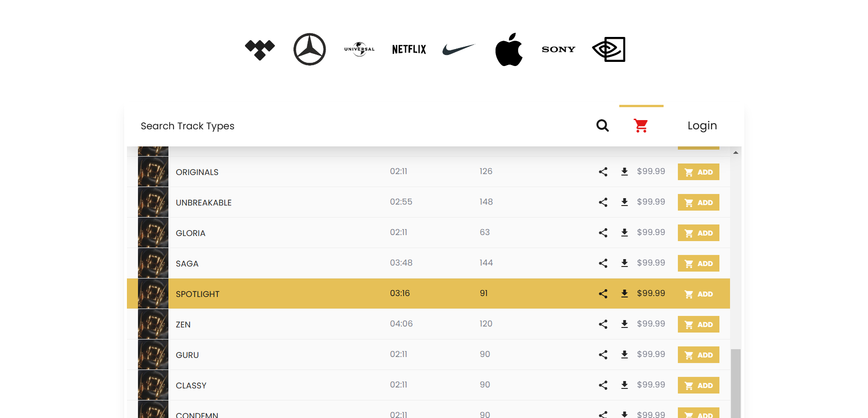
Task: Add SPOTLIGHT to the cart
Action: click(x=698, y=294)
